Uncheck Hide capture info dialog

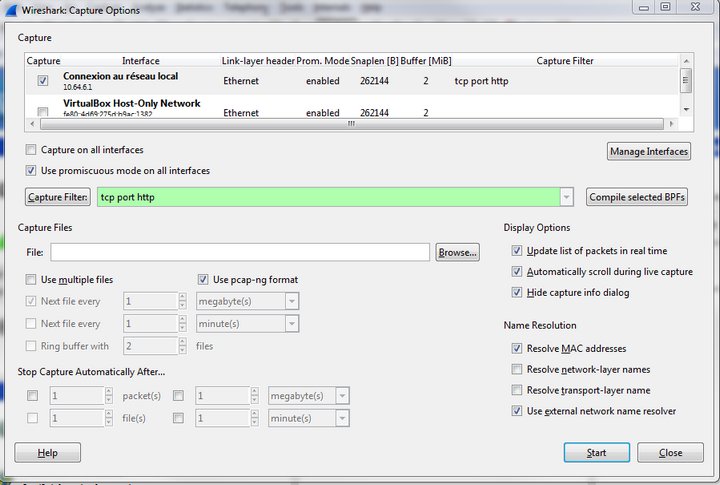(517, 292)
